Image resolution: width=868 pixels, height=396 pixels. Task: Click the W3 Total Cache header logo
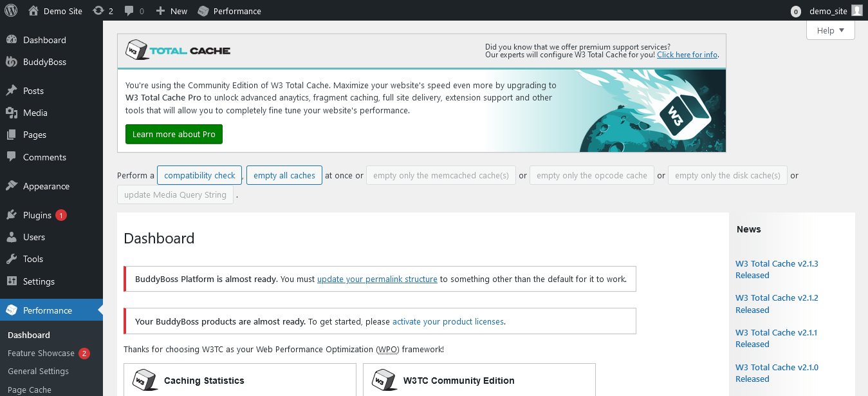click(x=178, y=50)
